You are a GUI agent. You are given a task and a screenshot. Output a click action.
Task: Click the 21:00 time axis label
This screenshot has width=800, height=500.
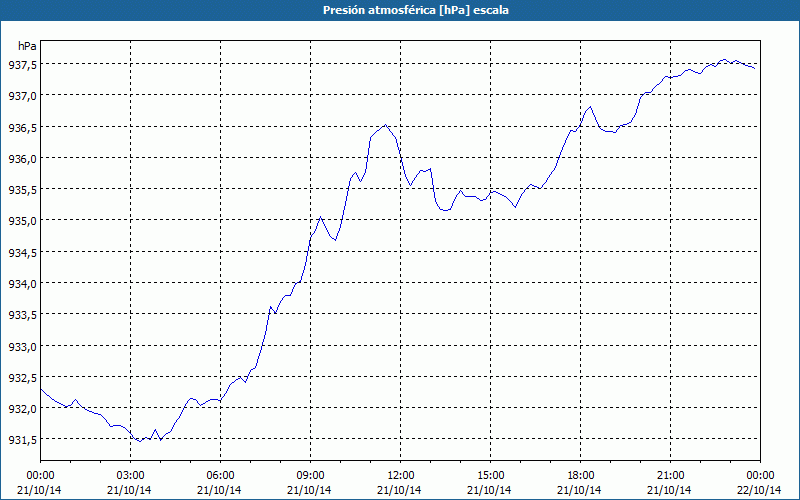click(670, 476)
